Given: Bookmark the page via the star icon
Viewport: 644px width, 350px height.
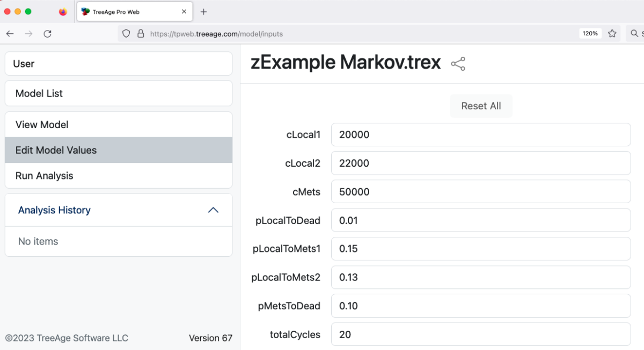Looking at the screenshot, I should tap(612, 33).
